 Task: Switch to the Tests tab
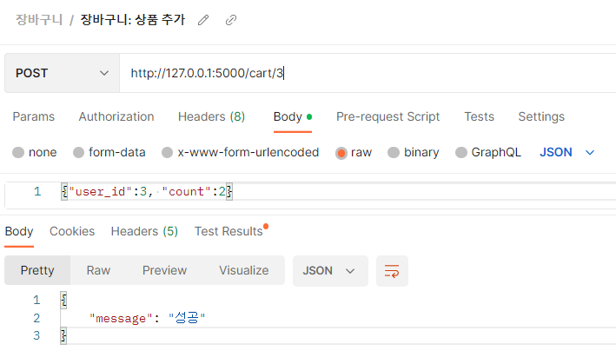point(479,116)
